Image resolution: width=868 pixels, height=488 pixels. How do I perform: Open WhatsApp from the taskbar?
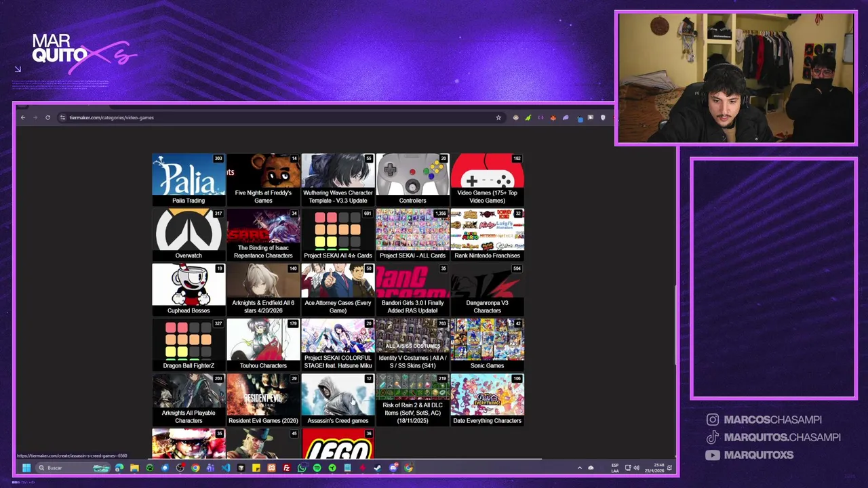point(302,468)
